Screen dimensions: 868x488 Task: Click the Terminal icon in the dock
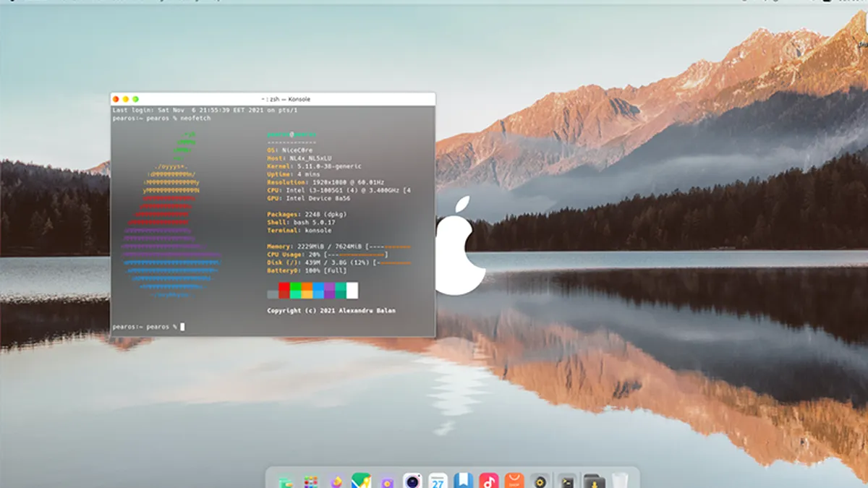569,481
